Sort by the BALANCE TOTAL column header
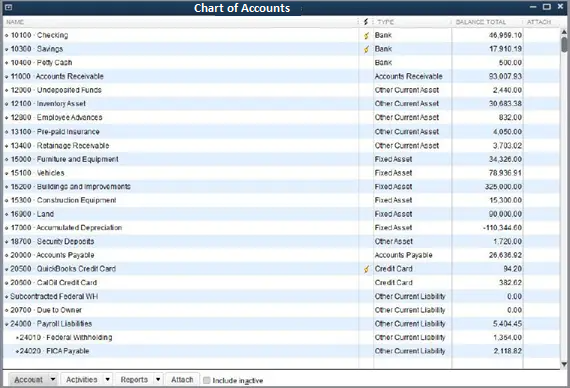The width and height of the screenshot is (570, 388). click(x=481, y=22)
